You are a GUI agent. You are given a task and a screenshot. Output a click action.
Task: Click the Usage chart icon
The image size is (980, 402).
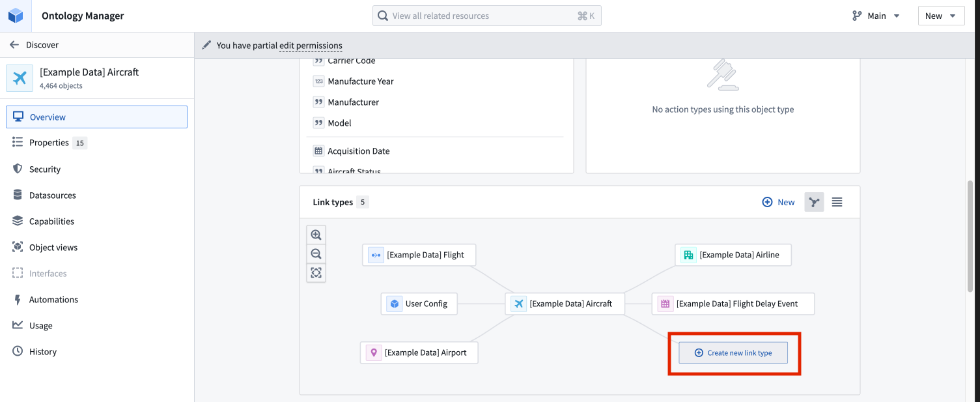[18, 325]
